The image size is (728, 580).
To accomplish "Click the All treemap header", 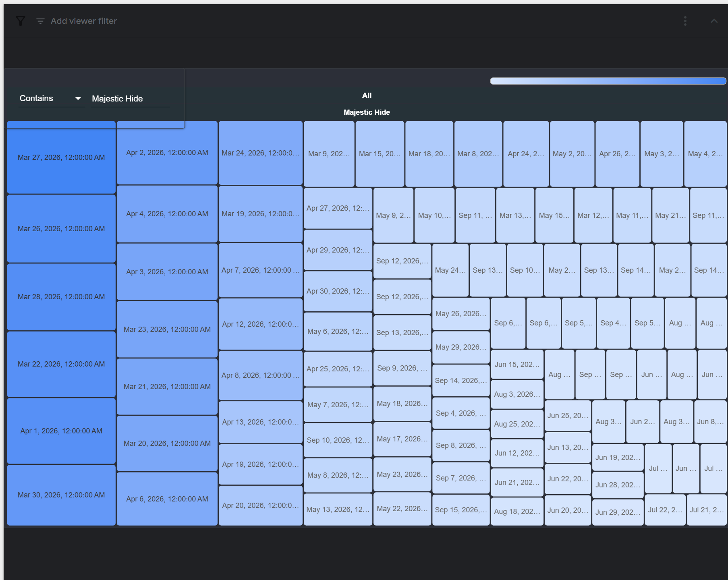I will point(367,95).
